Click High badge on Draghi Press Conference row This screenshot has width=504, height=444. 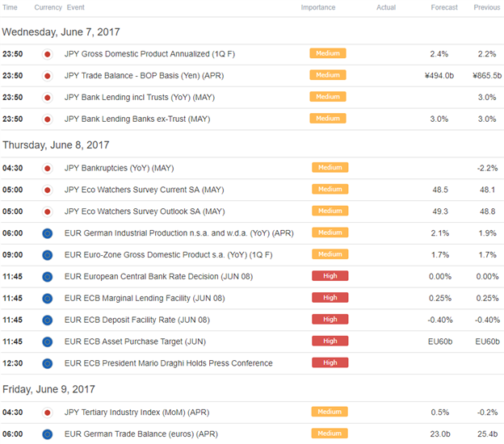[x=330, y=362]
